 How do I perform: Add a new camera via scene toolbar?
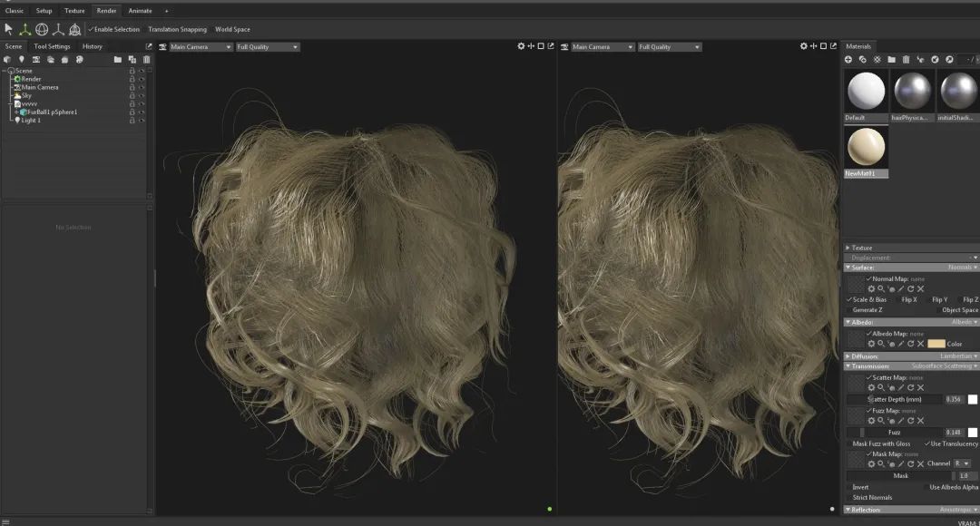point(36,59)
